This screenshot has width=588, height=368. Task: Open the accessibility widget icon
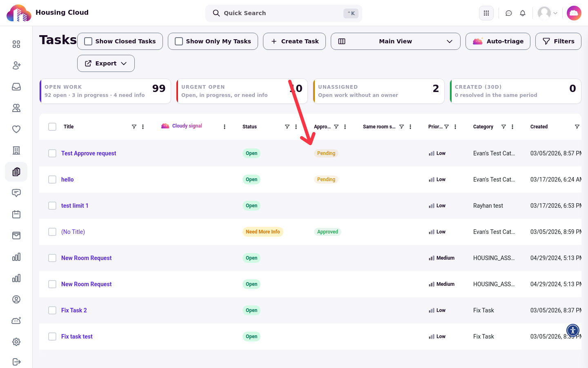573,330
